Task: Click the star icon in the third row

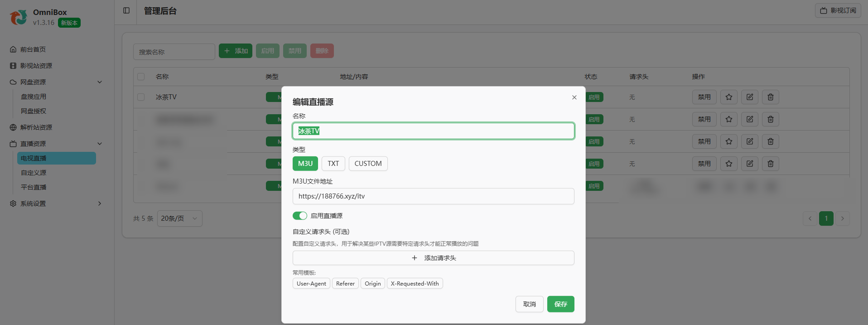Action: coord(728,141)
